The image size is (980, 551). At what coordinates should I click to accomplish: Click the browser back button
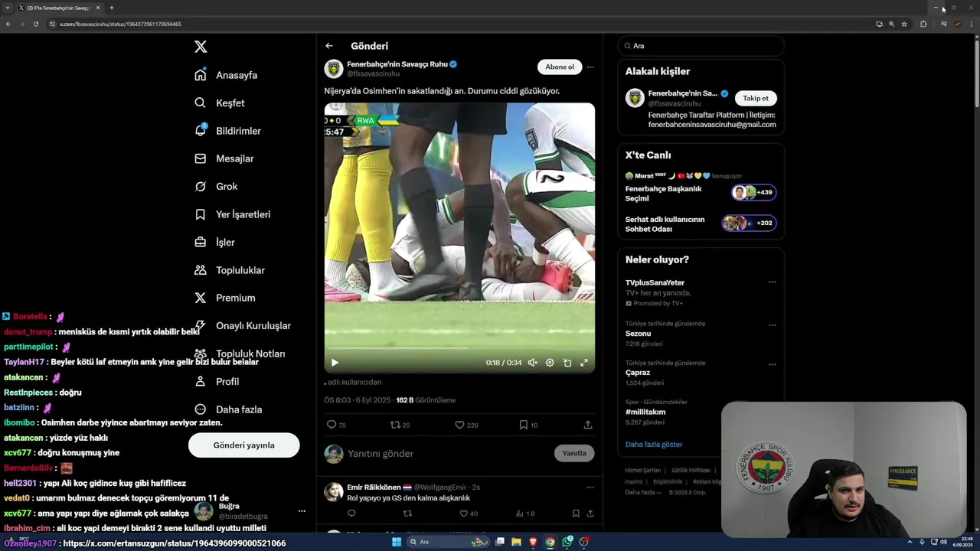pos(8,24)
